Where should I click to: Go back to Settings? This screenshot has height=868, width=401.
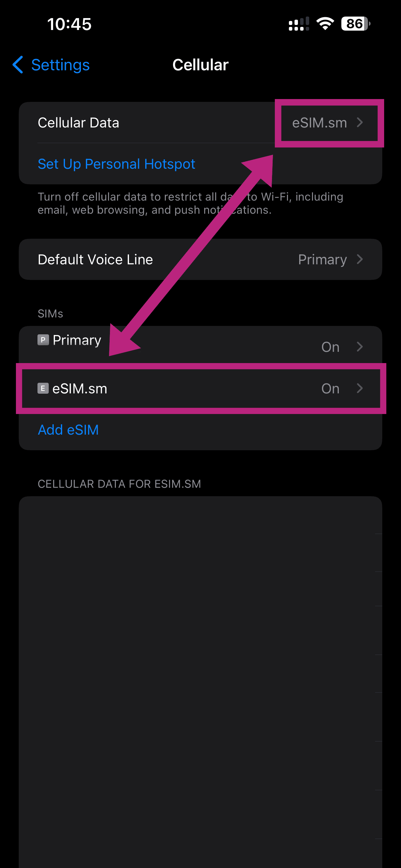tap(60, 65)
